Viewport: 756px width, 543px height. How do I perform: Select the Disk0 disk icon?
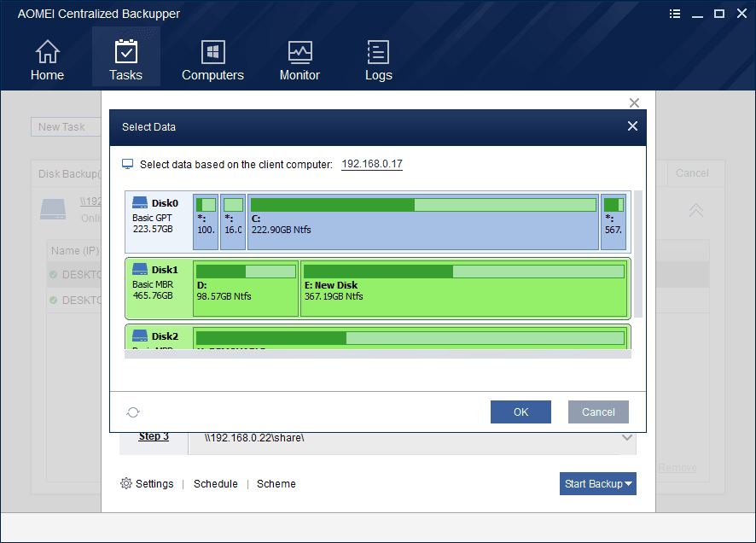(140, 202)
